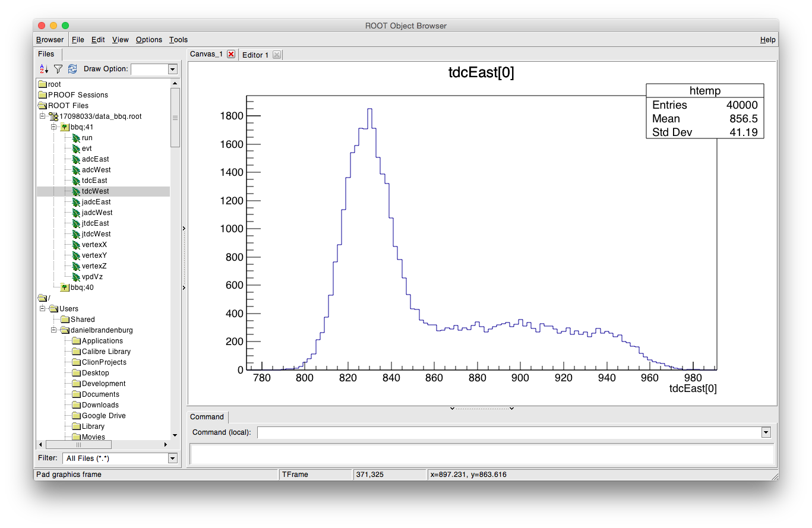This screenshot has height=528, width=812.
Task: Collapse the data_bbq.root tree node
Action: (x=42, y=116)
